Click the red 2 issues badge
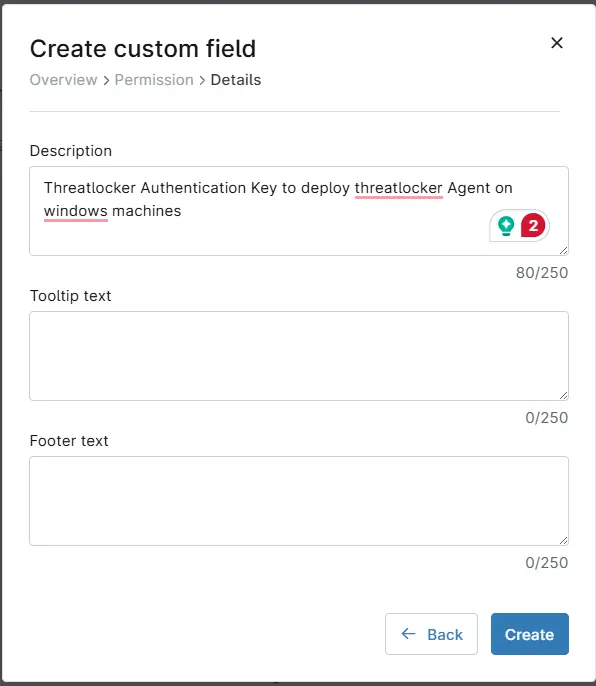 533,226
